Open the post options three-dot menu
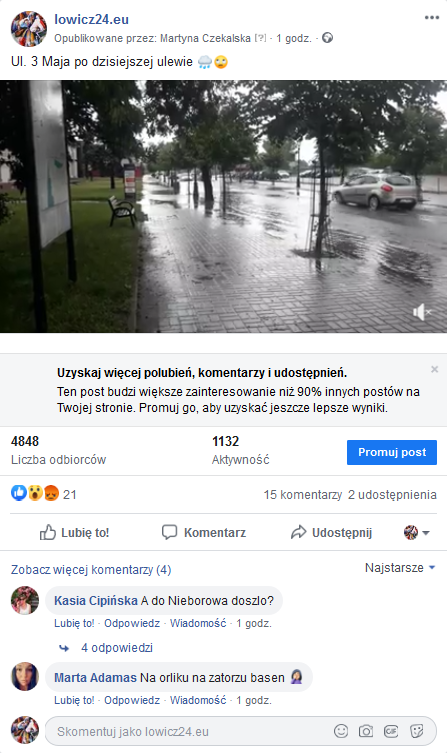 pyautogui.click(x=432, y=18)
